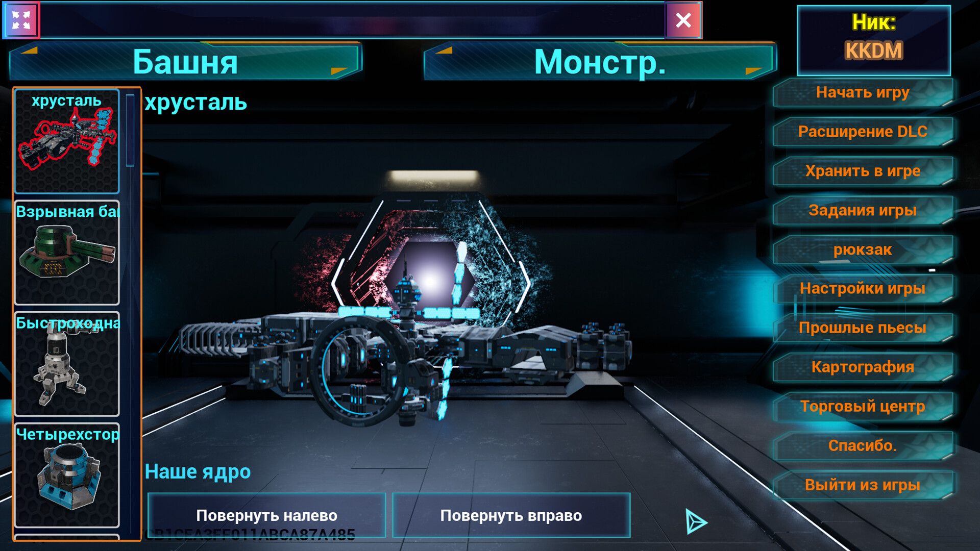The height and width of the screenshot is (551, 980).
Task: Click Повернуть вправо to rotate the model
Action: [x=511, y=515]
